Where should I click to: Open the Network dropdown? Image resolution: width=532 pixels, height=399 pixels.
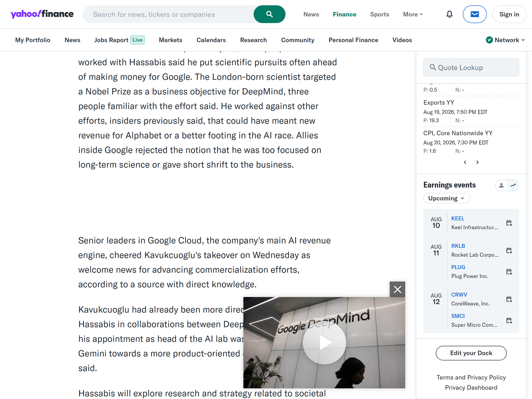coord(506,40)
